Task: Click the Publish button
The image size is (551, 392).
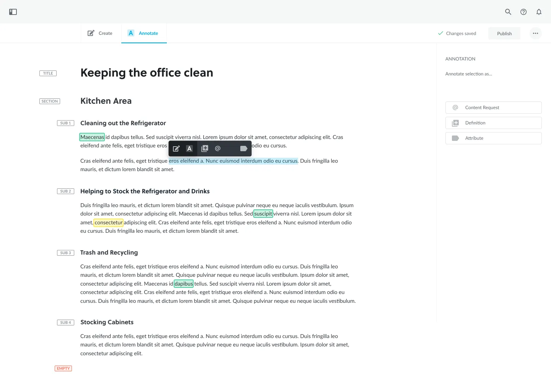Action: 504,33
